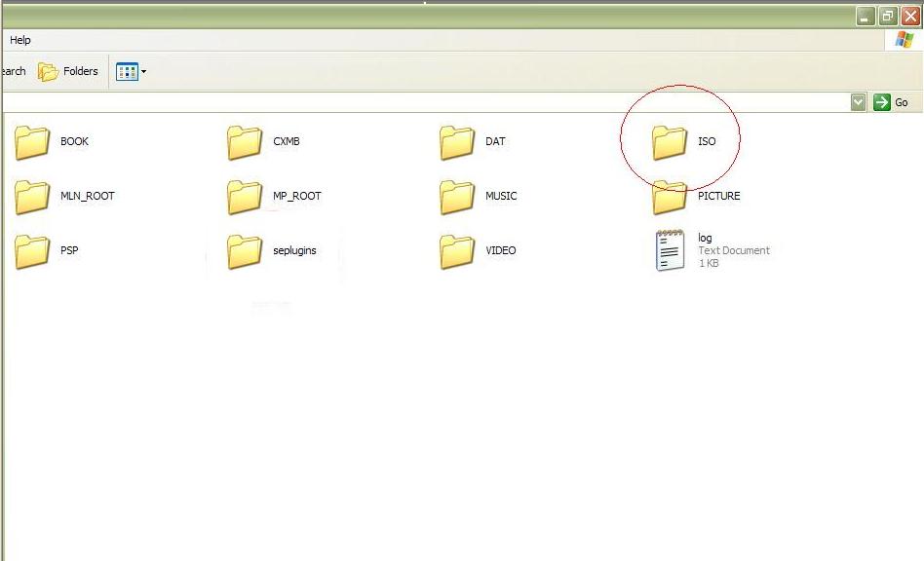Select the log text document icon

pos(670,250)
